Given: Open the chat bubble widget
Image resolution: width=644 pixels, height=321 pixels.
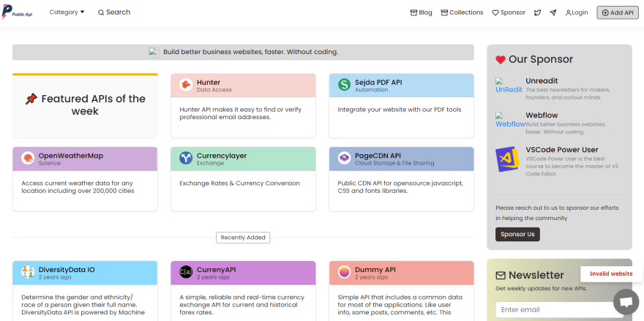Looking at the screenshot, I should tap(626, 302).
